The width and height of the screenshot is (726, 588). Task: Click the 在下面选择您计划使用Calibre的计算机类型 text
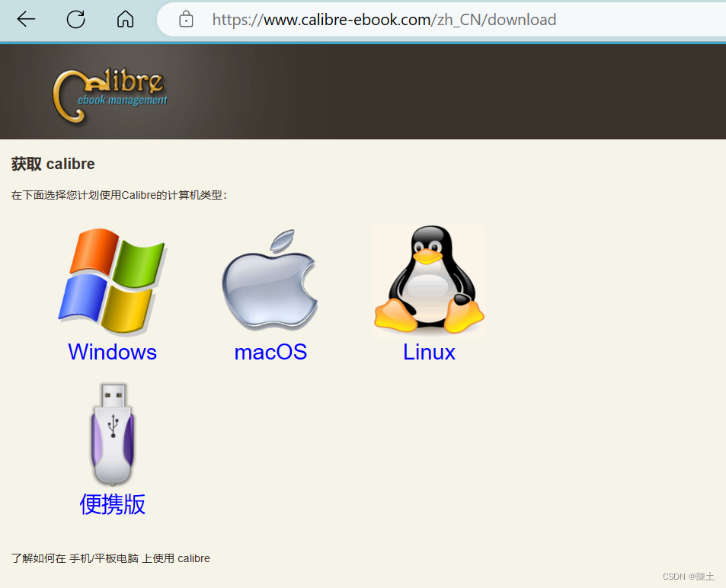[119, 196]
